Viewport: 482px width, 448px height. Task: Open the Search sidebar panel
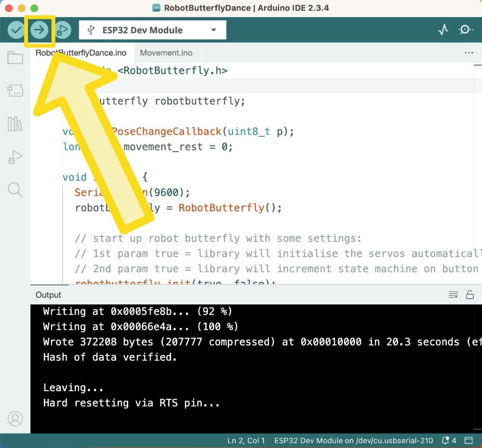point(15,190)
